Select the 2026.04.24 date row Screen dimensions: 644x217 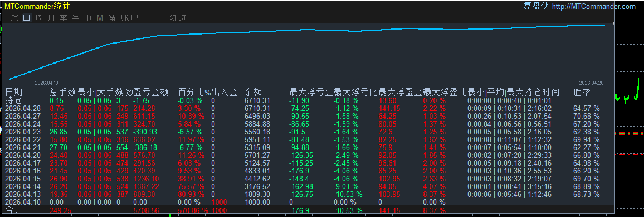click(23, 124)
